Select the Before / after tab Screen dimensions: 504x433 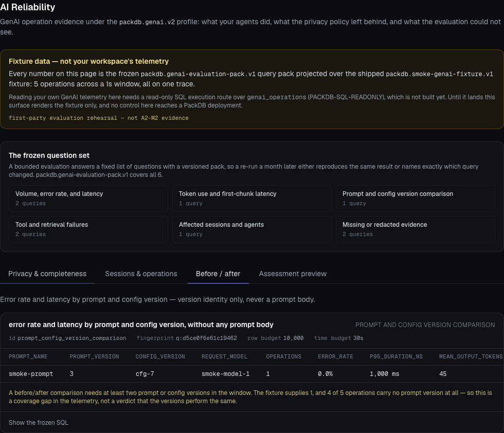[x=218, y=274]
